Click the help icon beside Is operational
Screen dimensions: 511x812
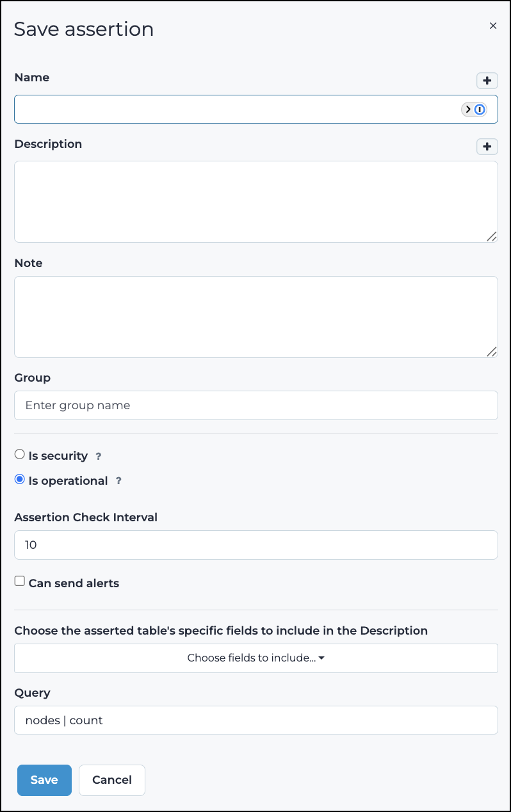click(118, 481)
